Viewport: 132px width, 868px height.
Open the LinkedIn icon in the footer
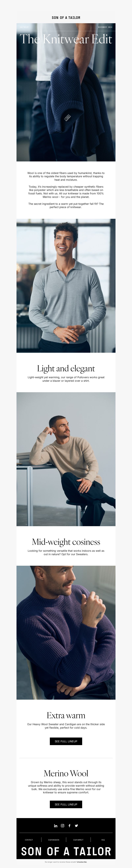56,825
